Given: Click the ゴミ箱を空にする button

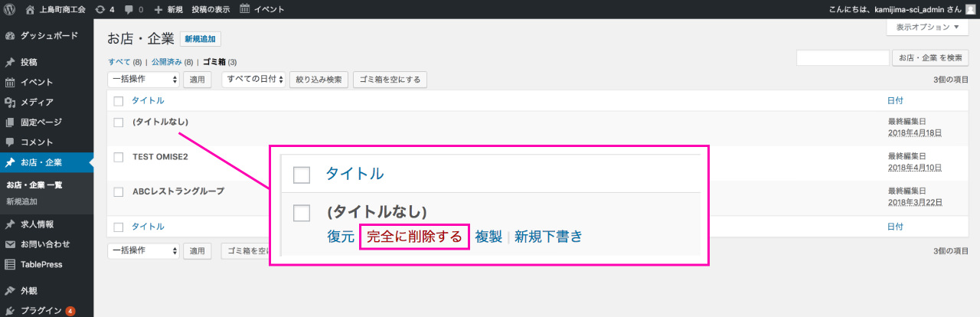Looking at the screenshot, I should [x=390, y=80].
